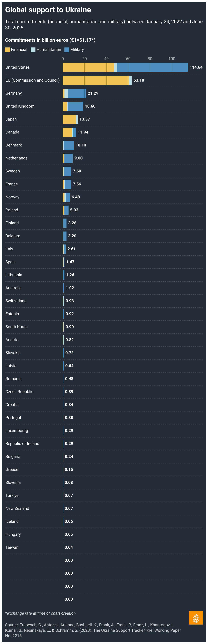Image resolution: width=208 pixels, height=644 pixels.
Task: Click Germany's 21.29 value label
Action: (x=93, y=93)
